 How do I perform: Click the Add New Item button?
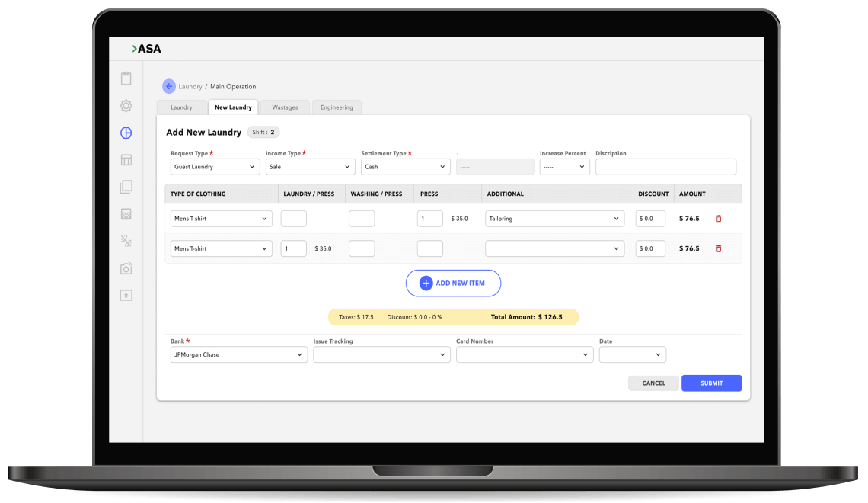pyautogui.click(x=453, y=283)
